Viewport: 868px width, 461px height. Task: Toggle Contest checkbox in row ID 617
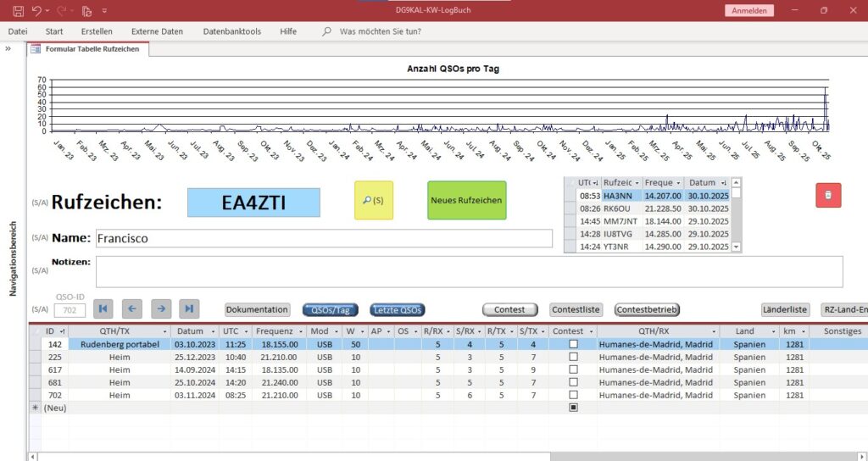click(x=573, y=370)
